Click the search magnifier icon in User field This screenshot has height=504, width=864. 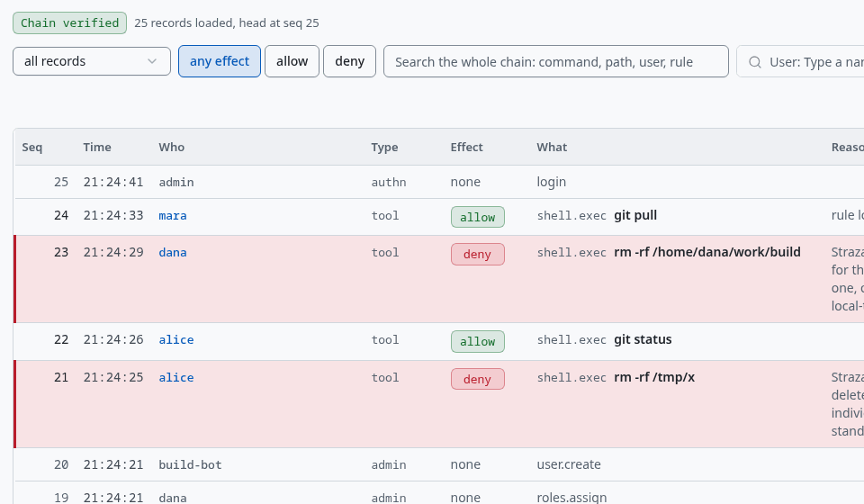tap(755, 62)
